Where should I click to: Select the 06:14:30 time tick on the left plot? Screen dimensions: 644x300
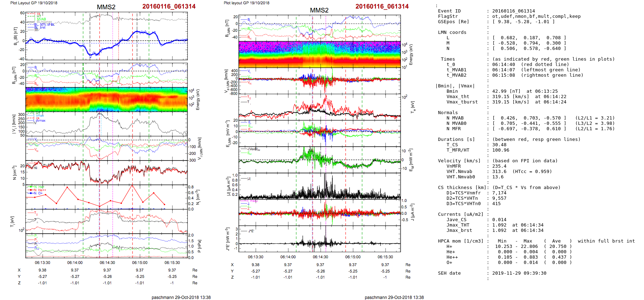point(107,263)
